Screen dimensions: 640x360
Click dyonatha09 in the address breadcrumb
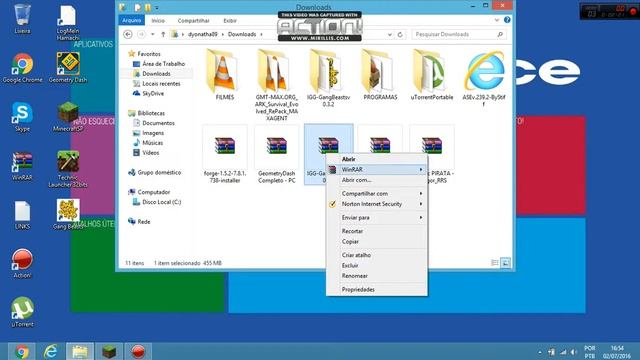click(202, 34)
